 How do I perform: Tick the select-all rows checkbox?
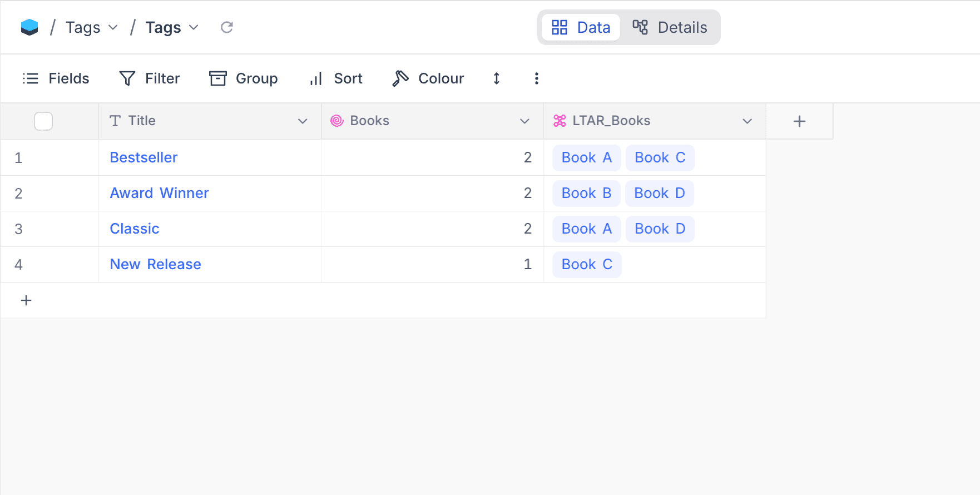[43, 121]
